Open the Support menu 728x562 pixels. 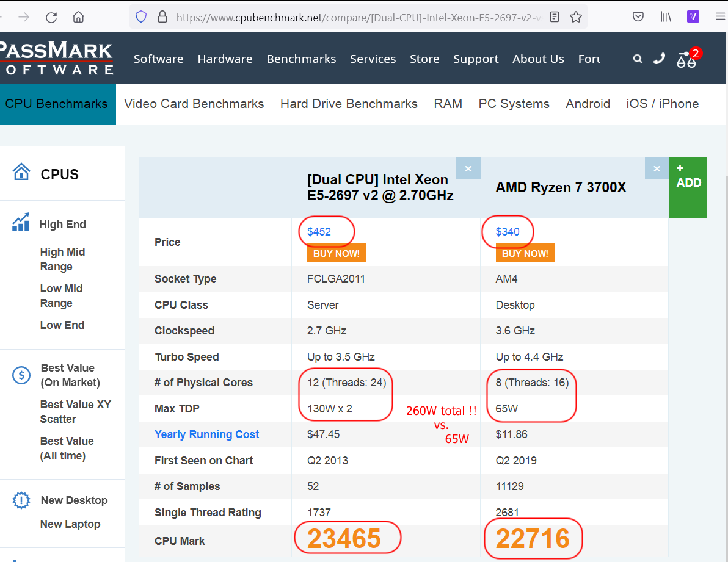point(476,59)
